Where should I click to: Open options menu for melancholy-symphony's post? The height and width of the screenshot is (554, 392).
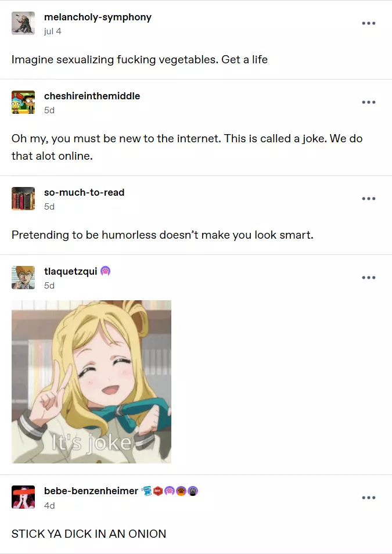[x=368, y=23]
